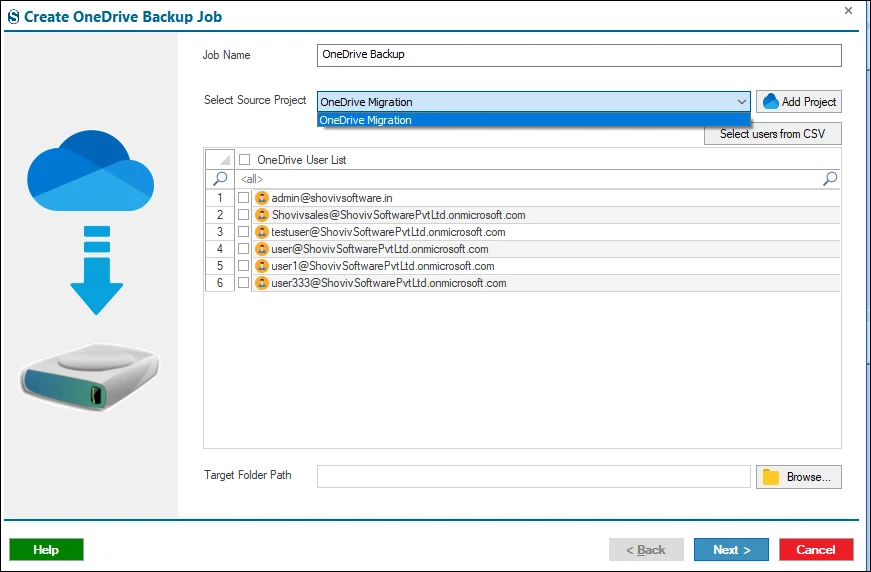Click the avatar icon beside user1 account
The image size is (871, 572).
[262, 266]
